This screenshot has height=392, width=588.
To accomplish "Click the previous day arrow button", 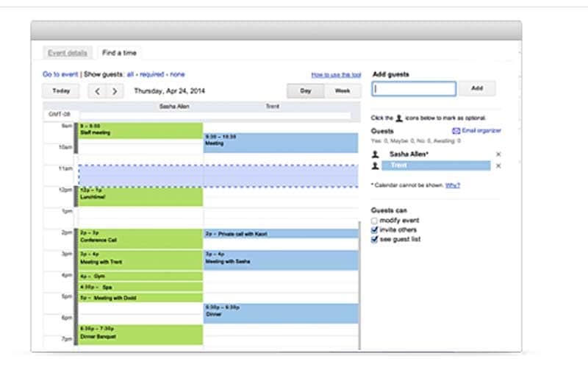I will point(98,91).
